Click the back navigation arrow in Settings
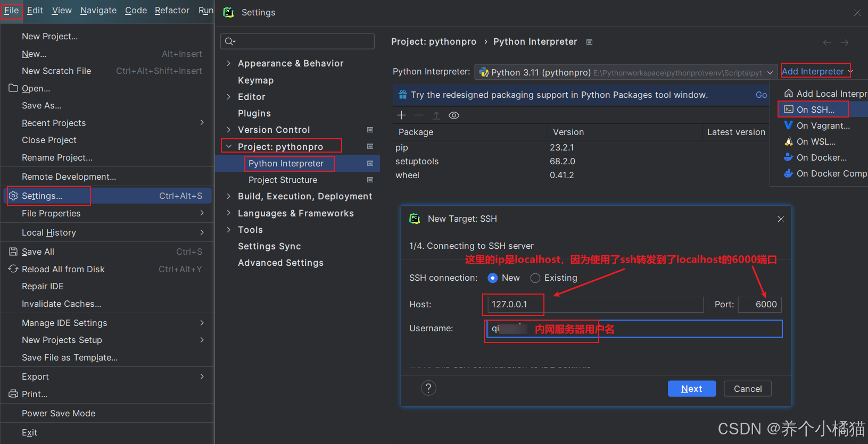868x444 pixels. 826,43
